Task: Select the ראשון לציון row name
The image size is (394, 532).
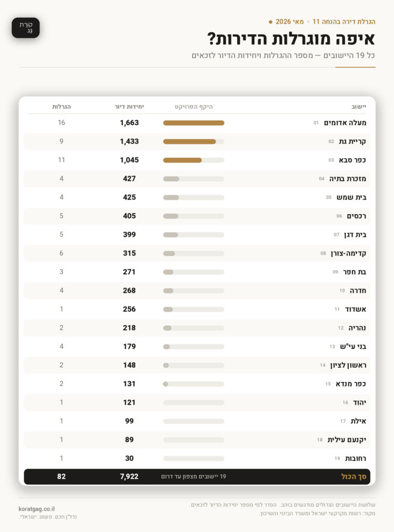Action: (x=348, y=365)
